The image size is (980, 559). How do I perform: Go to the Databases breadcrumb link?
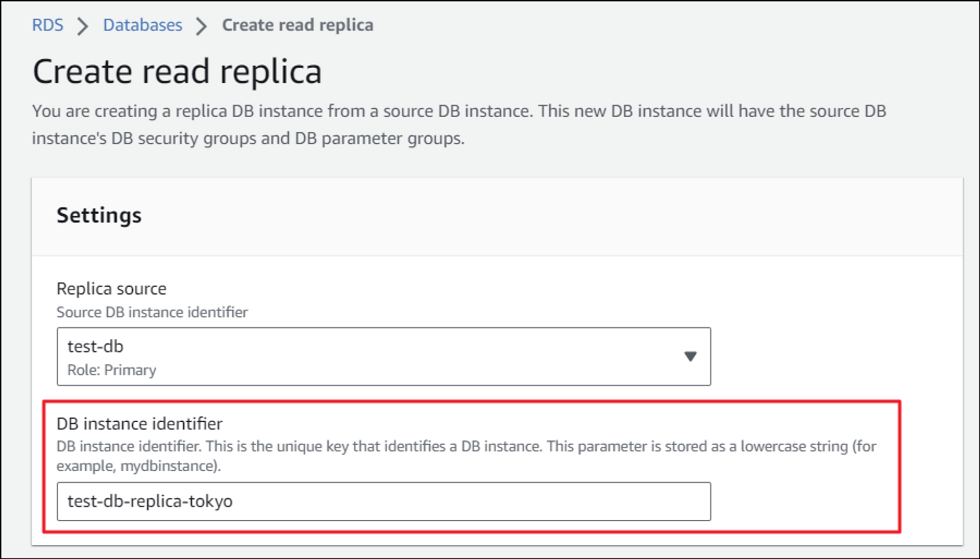[x=142, y=25]
